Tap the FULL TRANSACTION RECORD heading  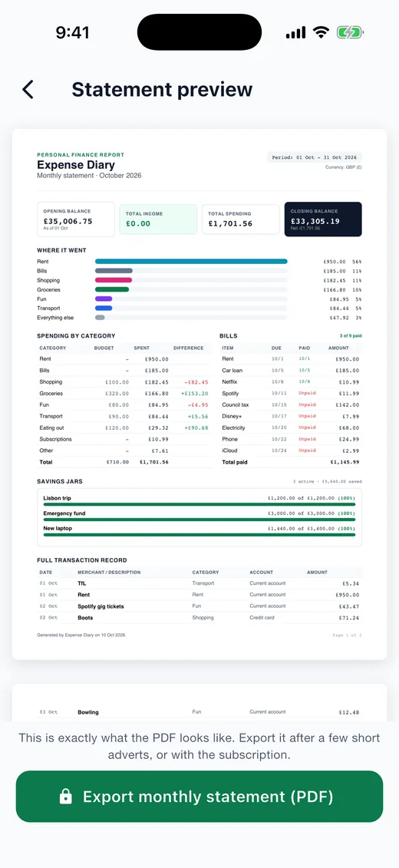pyautogui.click(x=82, y=560)
